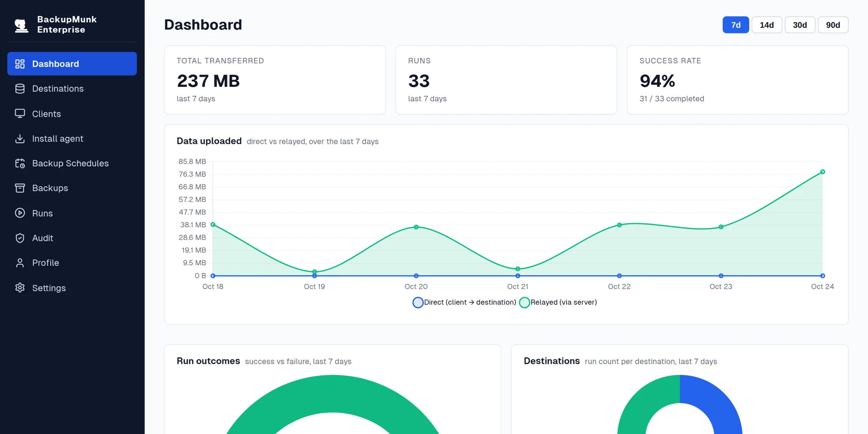Click the Direct data point on Oct 21
The width and height of the screenshot is (868, 434).
tap(518, 276)
